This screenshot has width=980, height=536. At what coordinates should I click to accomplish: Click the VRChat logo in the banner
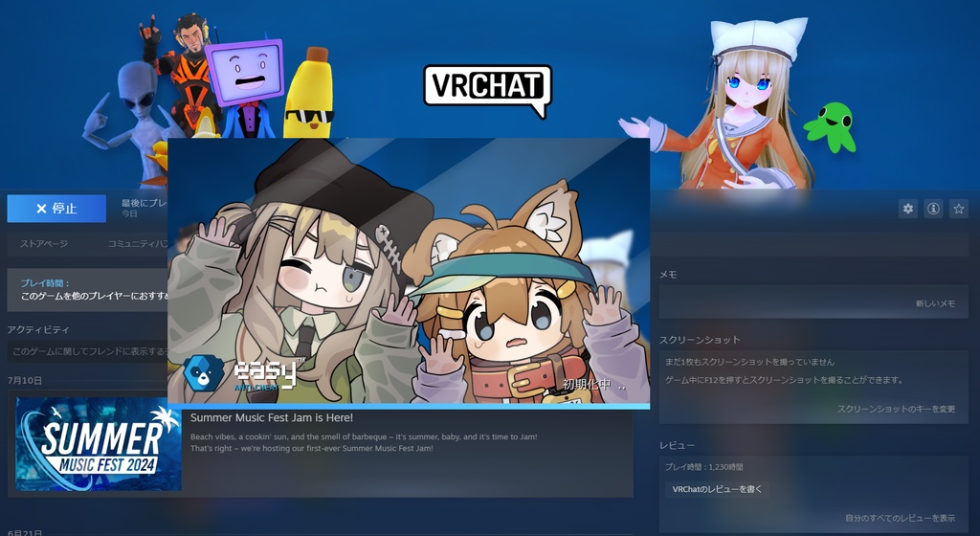click(487, 90)
